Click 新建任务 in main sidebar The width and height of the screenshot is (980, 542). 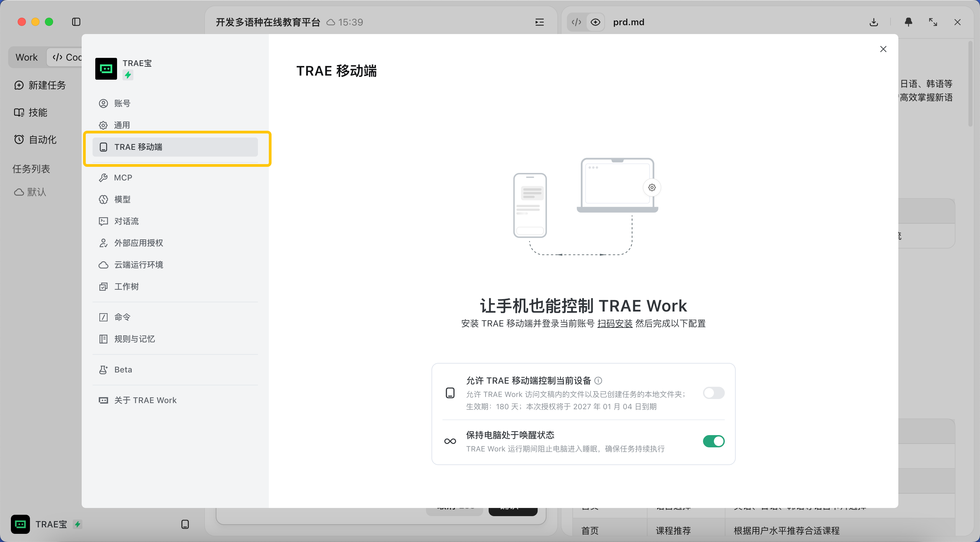(40, 85)
